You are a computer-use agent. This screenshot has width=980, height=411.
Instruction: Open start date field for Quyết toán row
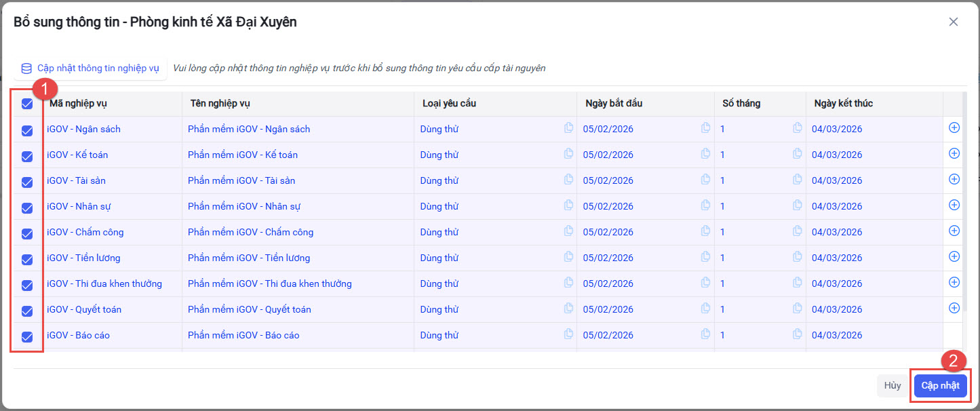[x=638, y=309]
